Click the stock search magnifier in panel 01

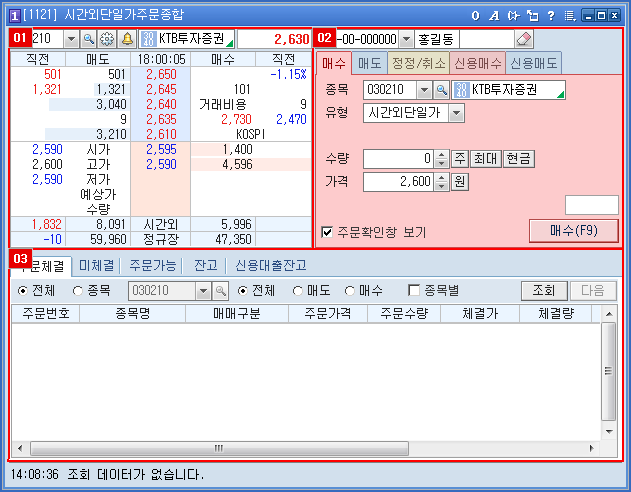pos(88,39)
